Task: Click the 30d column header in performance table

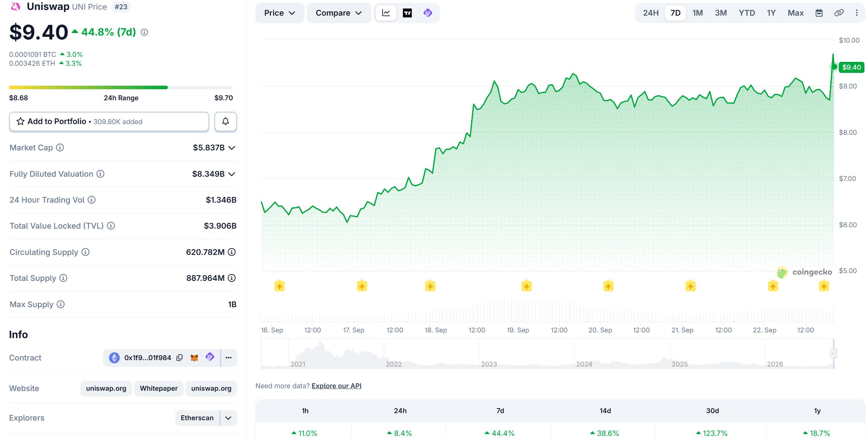Action: [712, 411]
